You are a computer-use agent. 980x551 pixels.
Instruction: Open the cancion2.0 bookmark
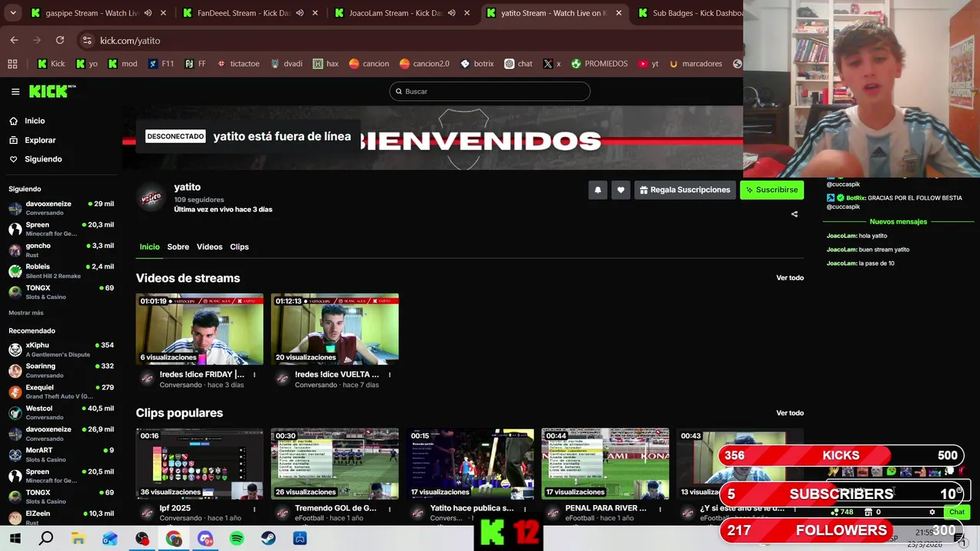tap(424, 64)
